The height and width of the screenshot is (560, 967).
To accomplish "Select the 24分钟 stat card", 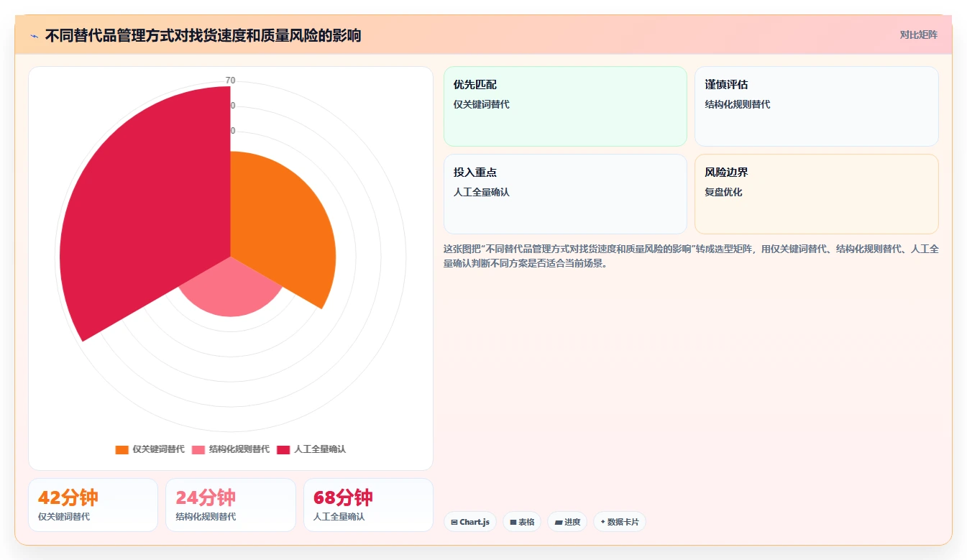I will [x=231, y=505].
